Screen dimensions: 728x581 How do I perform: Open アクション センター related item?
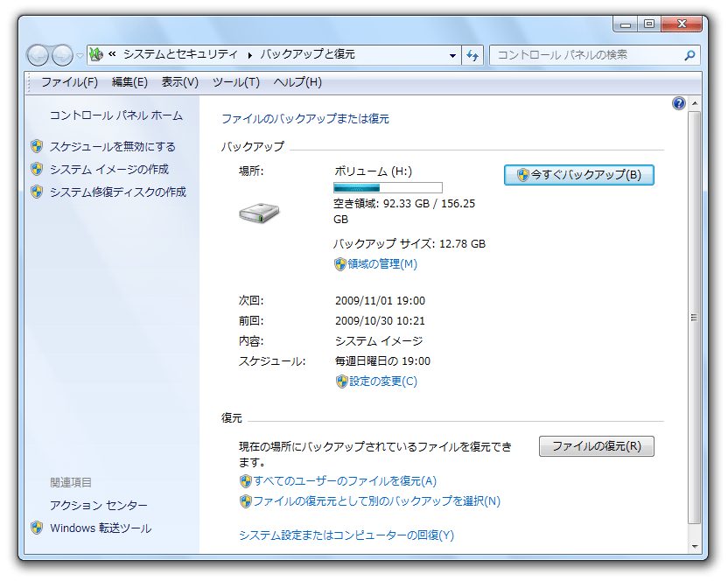(98, 505)
